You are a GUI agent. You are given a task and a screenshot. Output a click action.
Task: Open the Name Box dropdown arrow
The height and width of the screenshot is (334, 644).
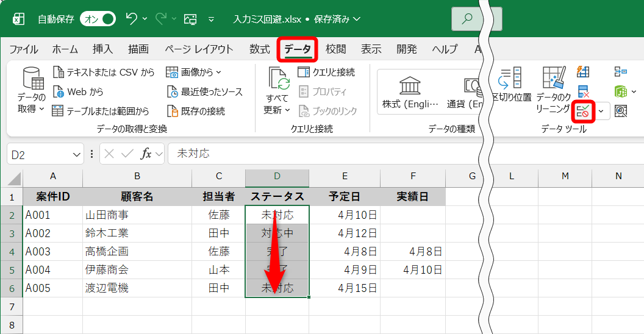click(76, 155)
